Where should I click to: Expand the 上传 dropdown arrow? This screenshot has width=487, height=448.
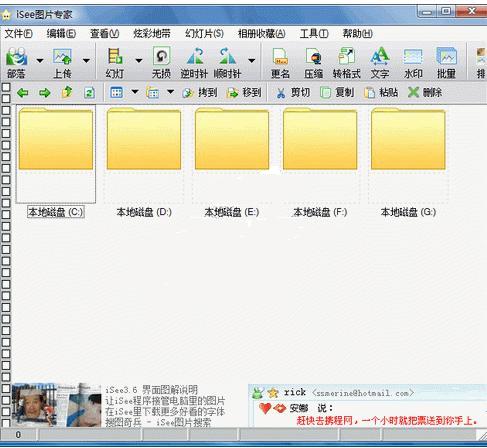coord(86,61)
